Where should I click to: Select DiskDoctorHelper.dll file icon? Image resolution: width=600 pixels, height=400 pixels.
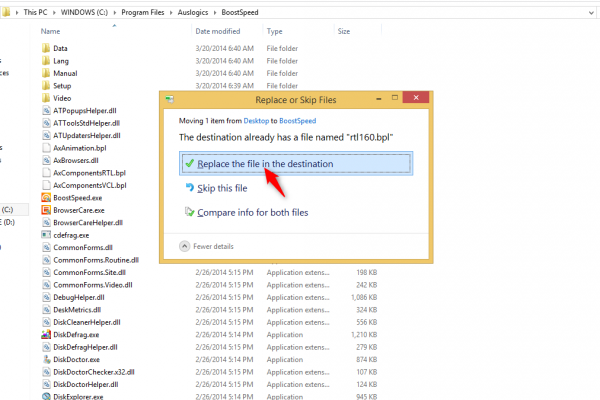(x=46, y=384)
